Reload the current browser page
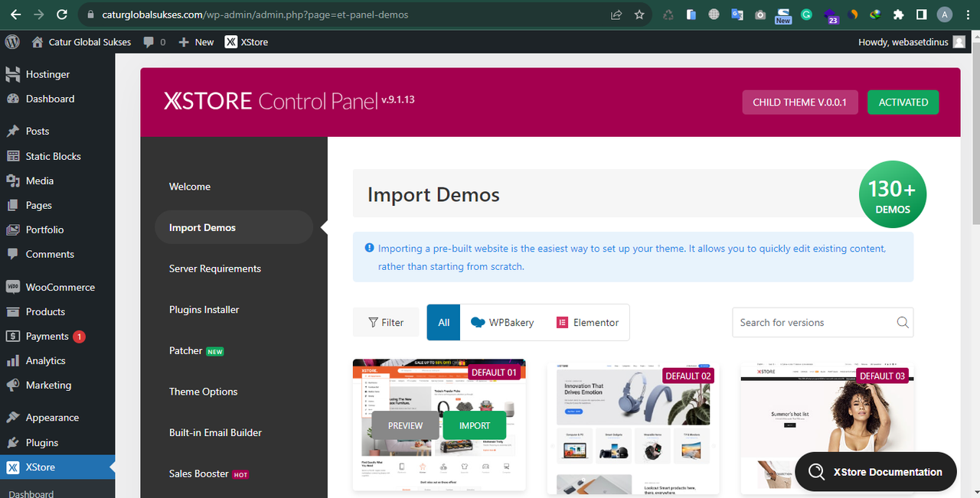 pyautogui.click(x=62, y=15)
